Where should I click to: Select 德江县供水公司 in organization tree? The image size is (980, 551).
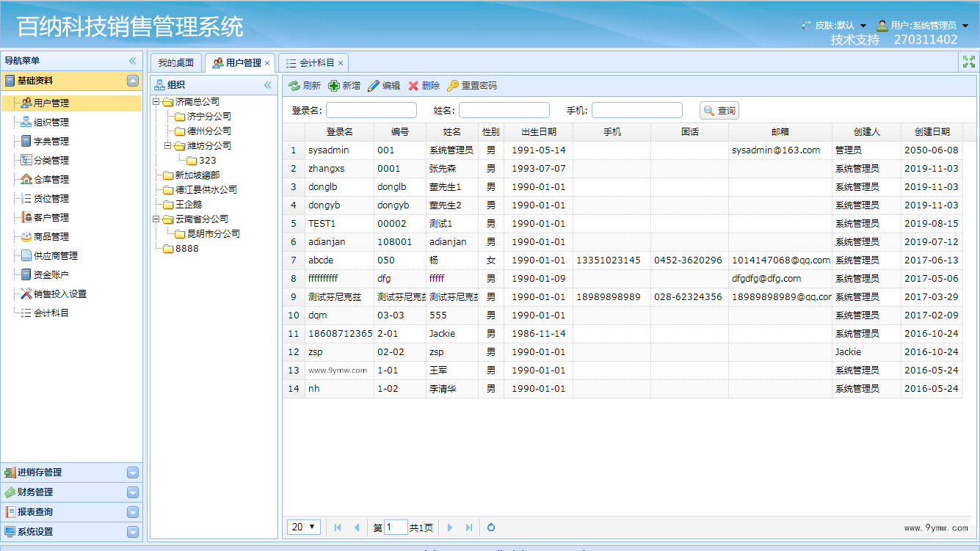pyautogui.click(x=206, y=190)
